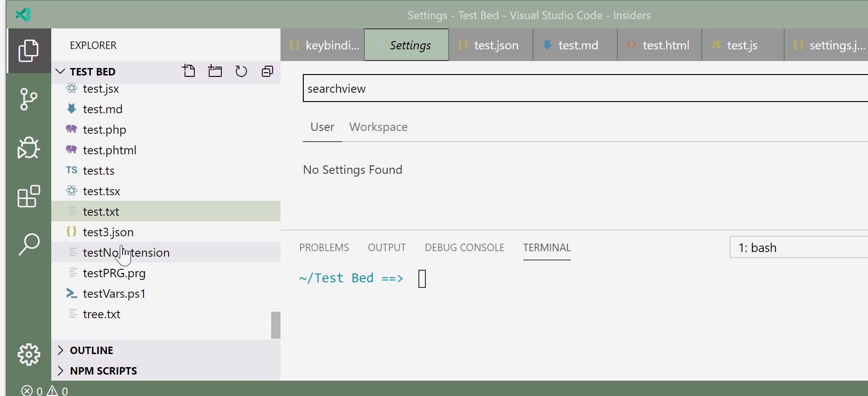Open test3.json in the file tree
Viewport: 868px width, 396px height.
click(x=166, y=232)
